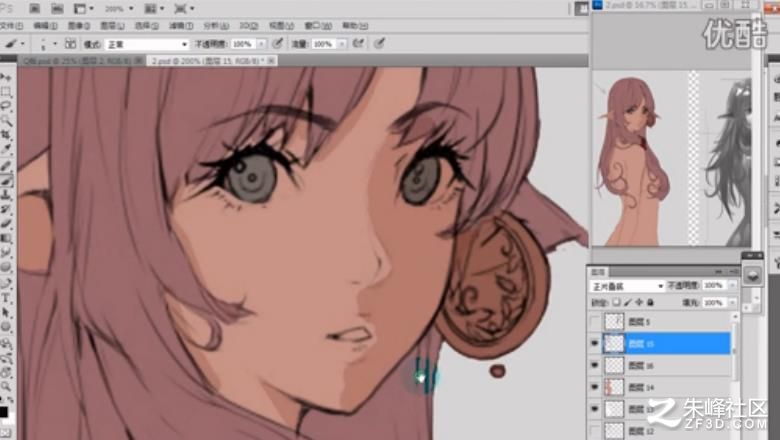Enable airbrush mode in options bar

[x=358, y=44]
